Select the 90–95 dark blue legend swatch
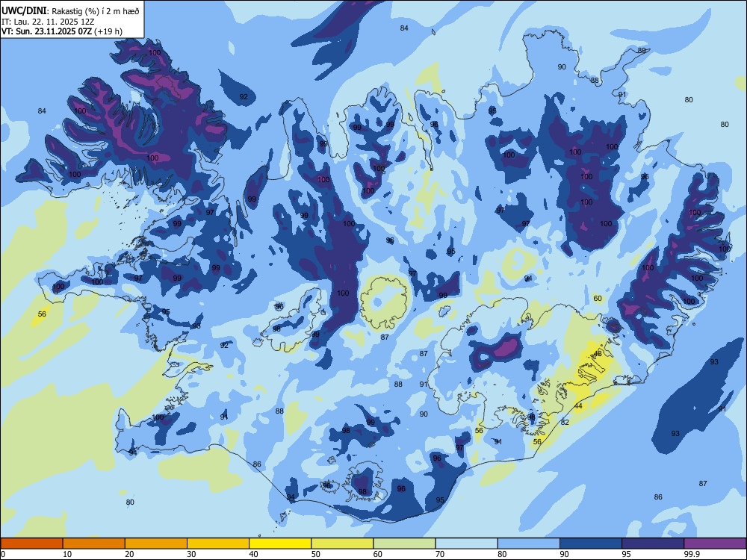Image resolution: width=747 pixels, height=560 pixels. point(591,544)
